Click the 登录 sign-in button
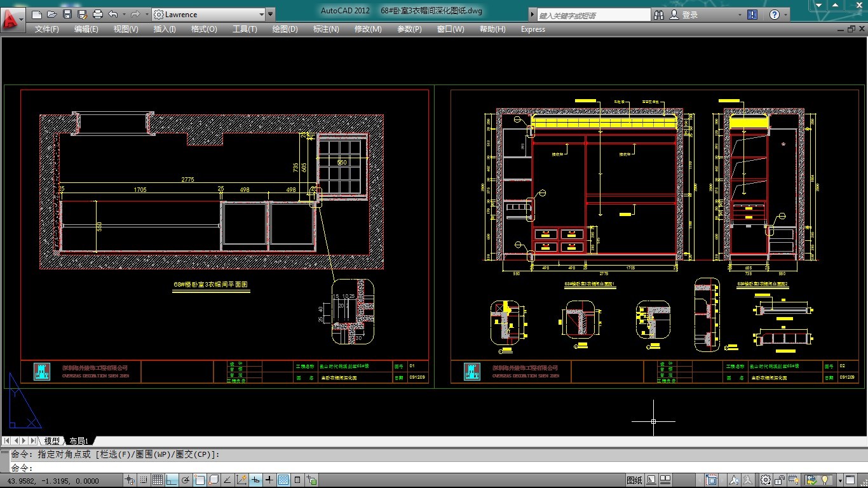Image resolution: width=868 pixels, height=488 pixels. click(684, 15)
